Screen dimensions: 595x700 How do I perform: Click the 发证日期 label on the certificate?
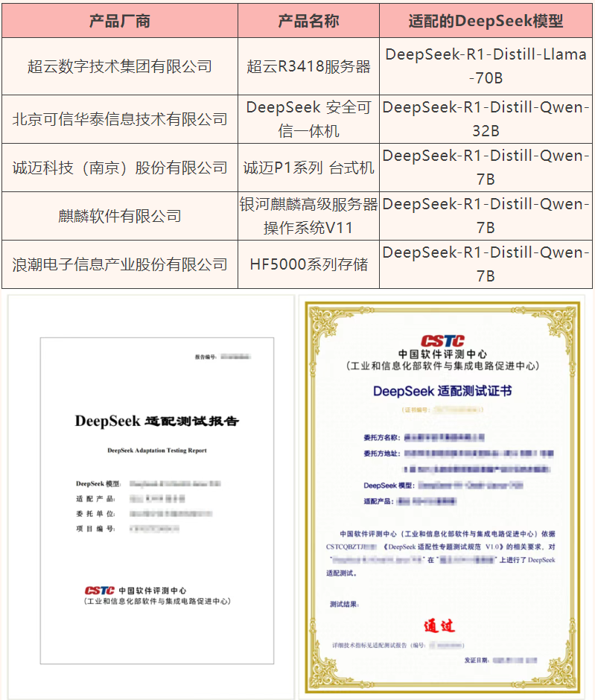[x=477, y=661]
